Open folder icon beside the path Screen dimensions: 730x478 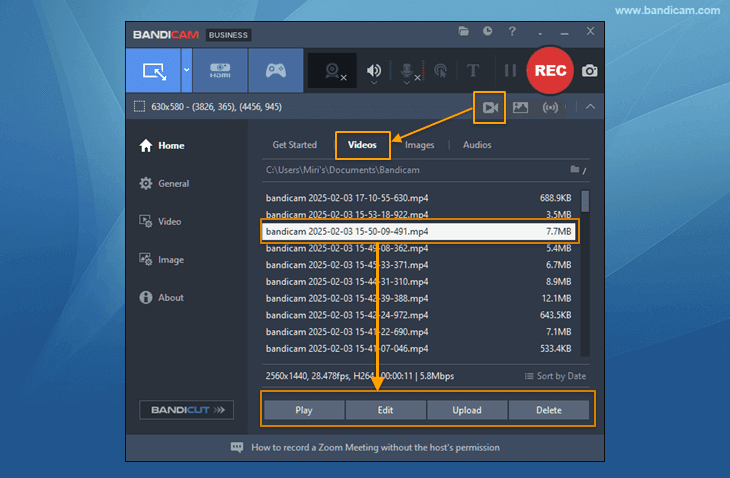(577, 170)
